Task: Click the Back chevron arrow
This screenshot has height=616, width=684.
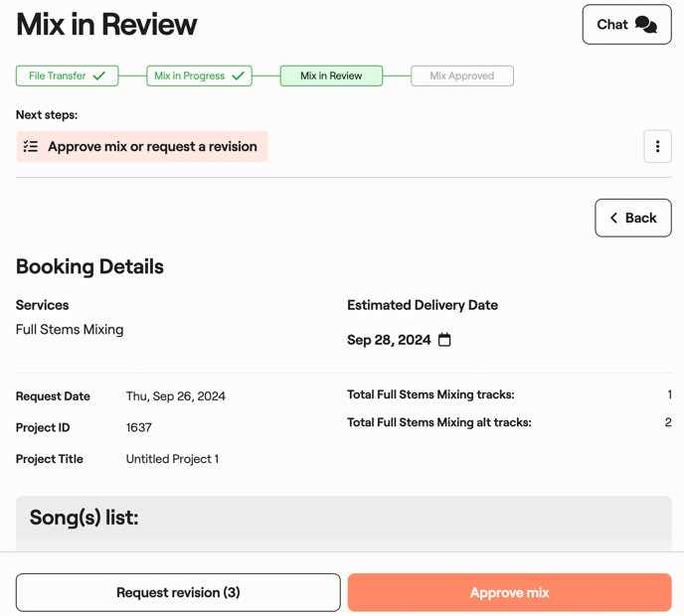Action: [614, 218]
